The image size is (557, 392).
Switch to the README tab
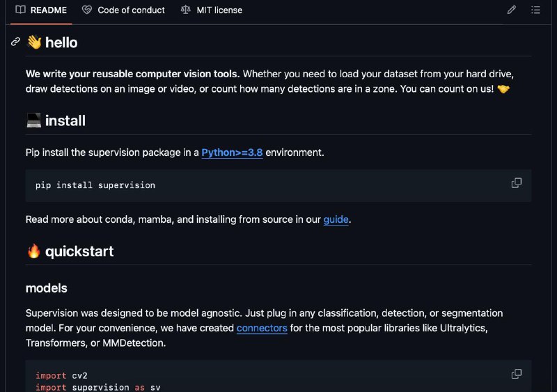point(41,10)
